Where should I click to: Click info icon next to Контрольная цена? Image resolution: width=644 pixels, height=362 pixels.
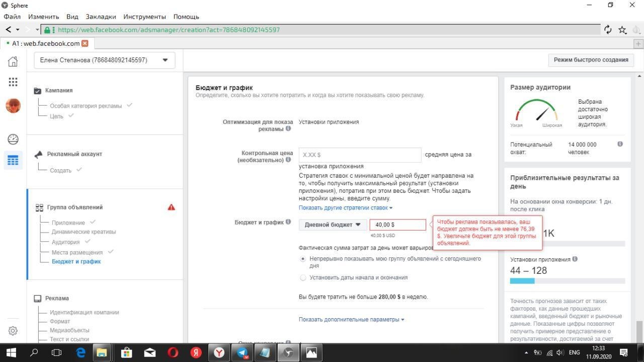coord(288,160)
